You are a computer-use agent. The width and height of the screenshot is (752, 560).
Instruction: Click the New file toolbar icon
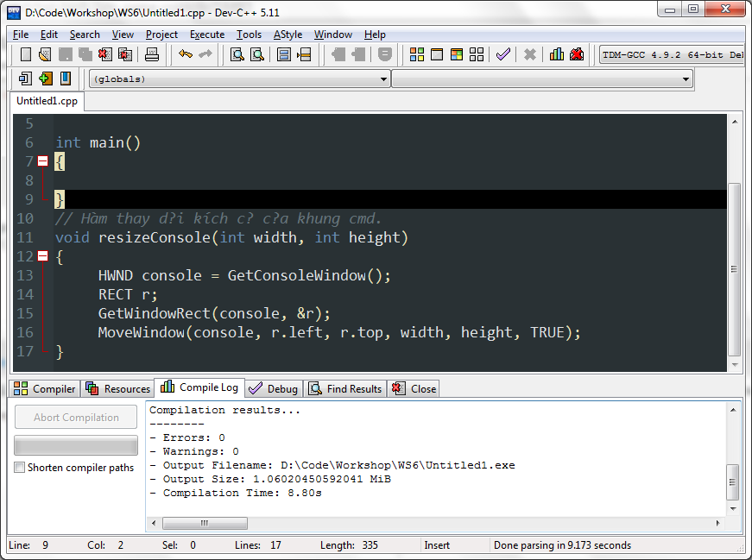[26, 54]
